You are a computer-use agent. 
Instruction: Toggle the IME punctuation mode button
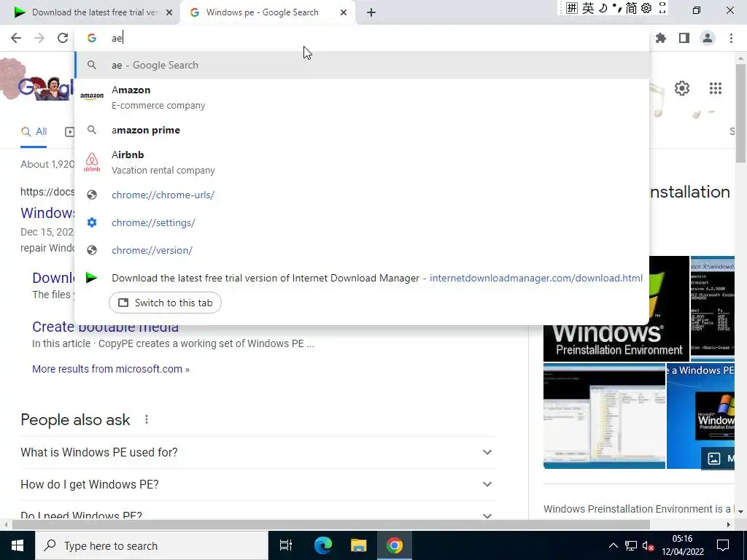(x=616, y=8)
